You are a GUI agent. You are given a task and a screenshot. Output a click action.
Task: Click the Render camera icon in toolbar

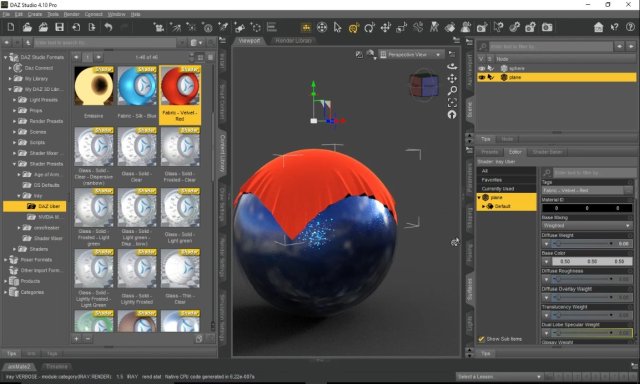(x=547, y=27)
